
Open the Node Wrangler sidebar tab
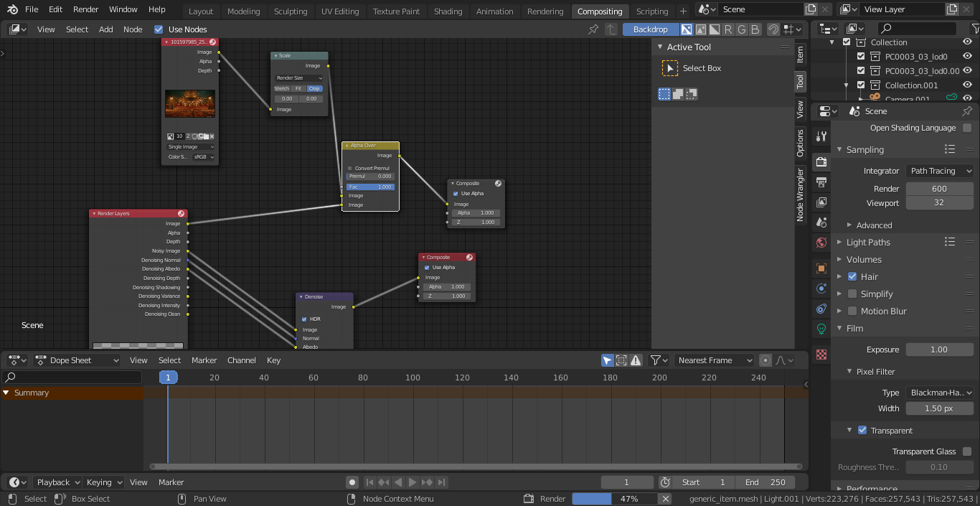coord(801,195)
